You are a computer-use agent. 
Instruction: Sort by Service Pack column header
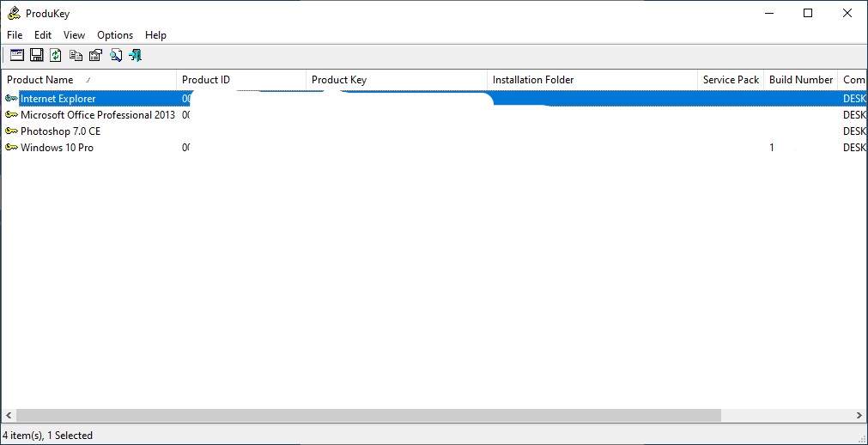tap(731, 80)
